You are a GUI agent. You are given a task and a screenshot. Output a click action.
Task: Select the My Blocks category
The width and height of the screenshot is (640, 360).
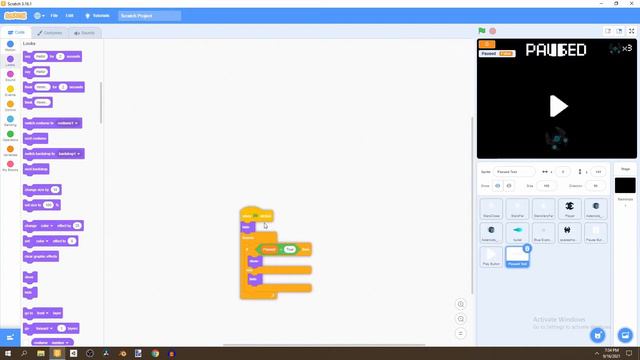[x=10, y=166]
